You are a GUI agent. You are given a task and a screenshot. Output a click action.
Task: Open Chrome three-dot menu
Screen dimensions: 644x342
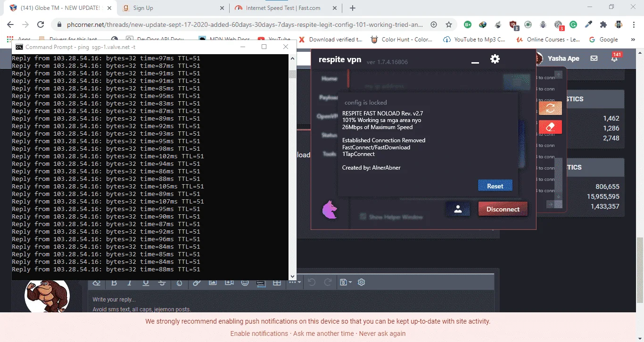(634, 24)
